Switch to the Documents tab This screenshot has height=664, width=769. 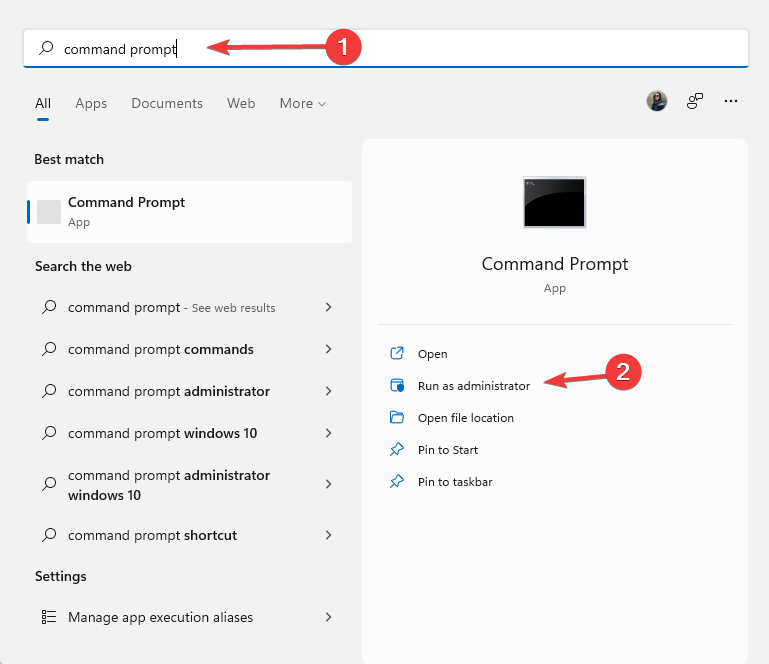167,103
